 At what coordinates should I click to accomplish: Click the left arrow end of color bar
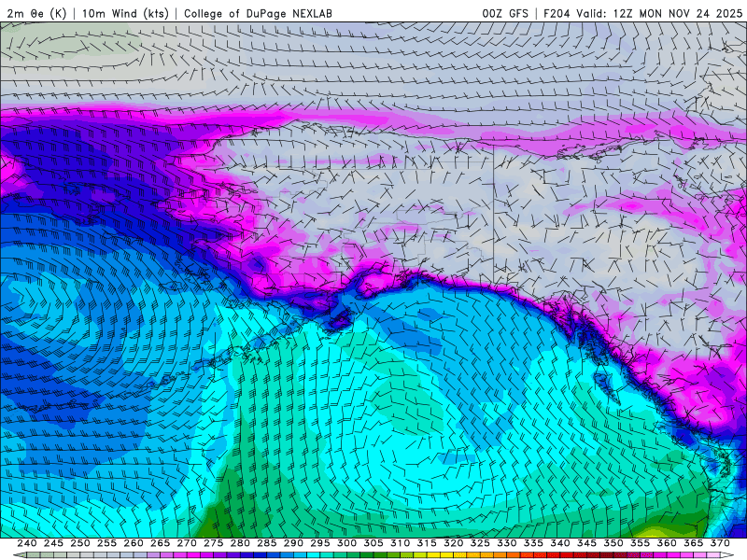click(20, 555)
